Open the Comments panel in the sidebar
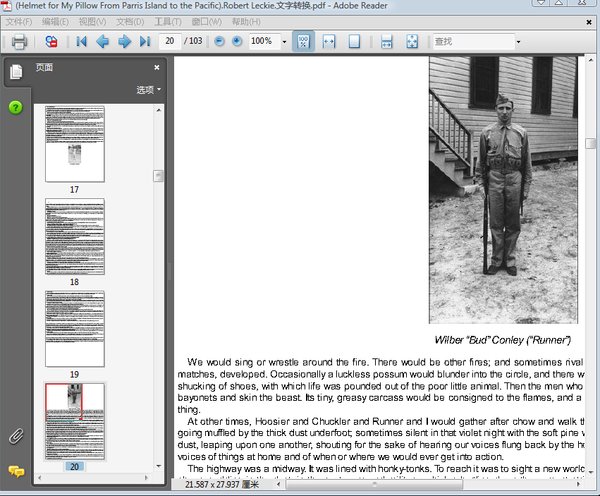600x496 pixels. (15, 471)
